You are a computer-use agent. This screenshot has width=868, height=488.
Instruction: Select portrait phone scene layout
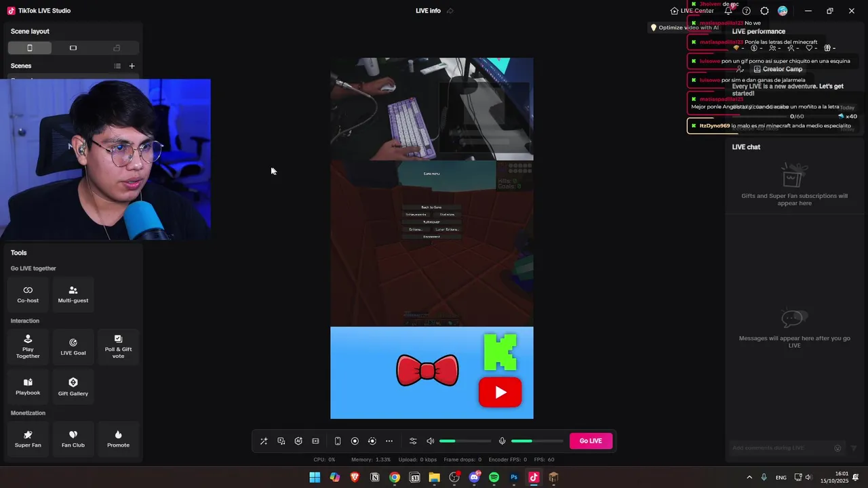[30, 48]
